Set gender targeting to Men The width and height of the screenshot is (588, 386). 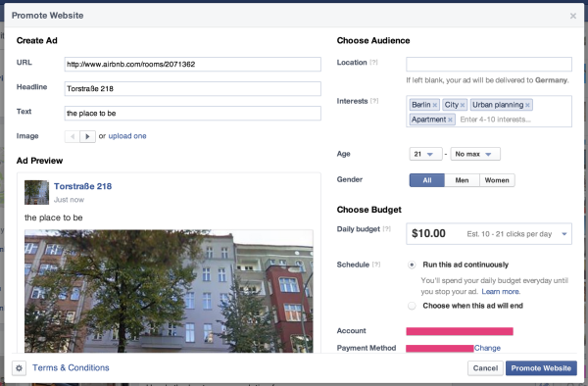tap(462, 180)
